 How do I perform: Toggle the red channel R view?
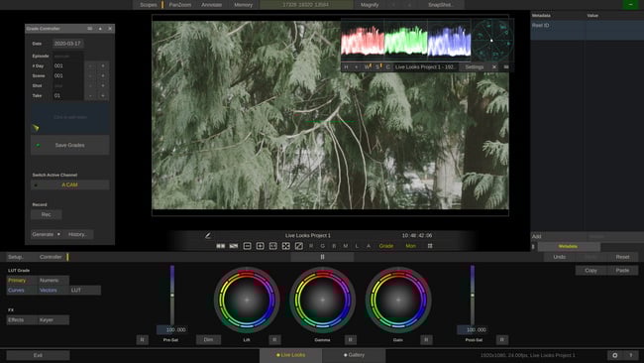[x=311, y=246]
